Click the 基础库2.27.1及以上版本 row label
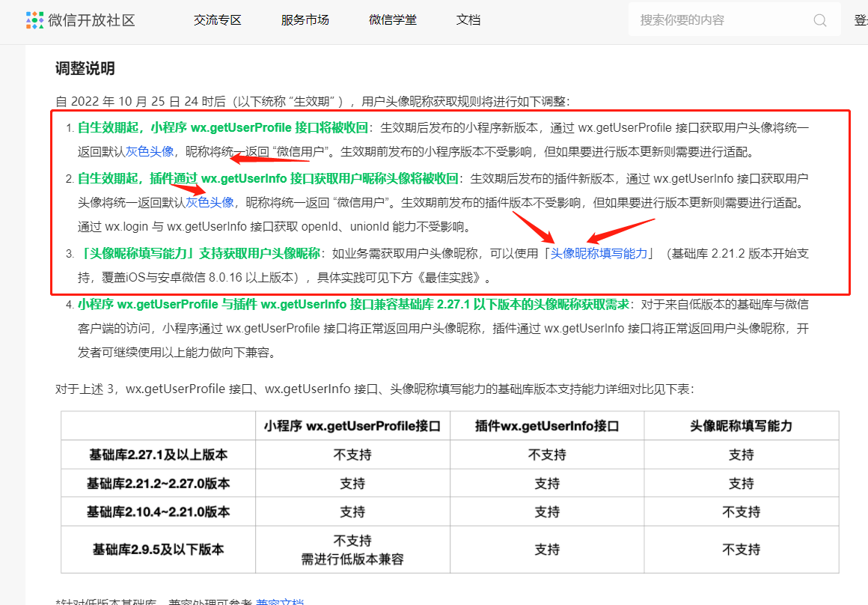 click(x=159, y=454)
